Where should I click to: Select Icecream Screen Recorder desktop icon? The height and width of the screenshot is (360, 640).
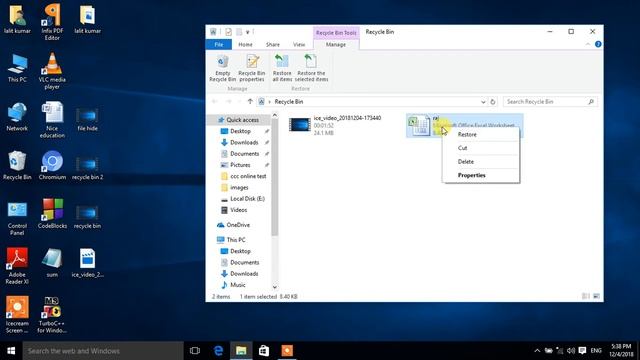(17, 315)
